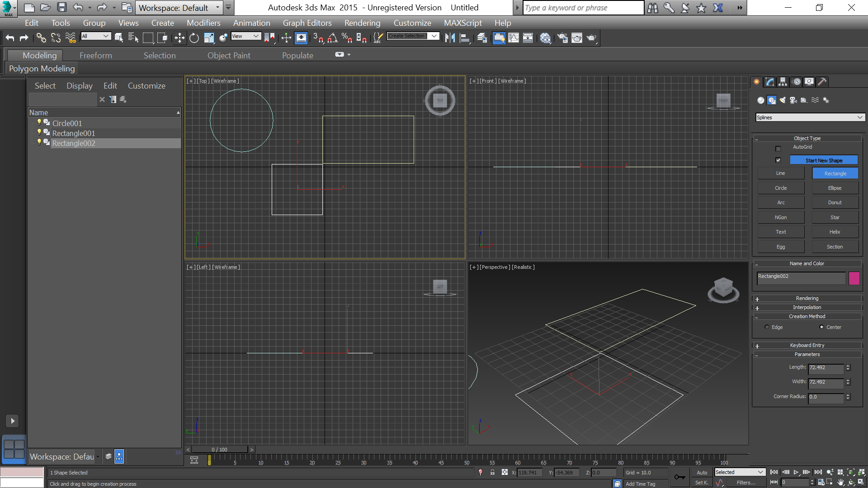Select Edge creation method radio button
This screenshot has width=868, height=488.
pyautogui.click(x=767, y=327)
